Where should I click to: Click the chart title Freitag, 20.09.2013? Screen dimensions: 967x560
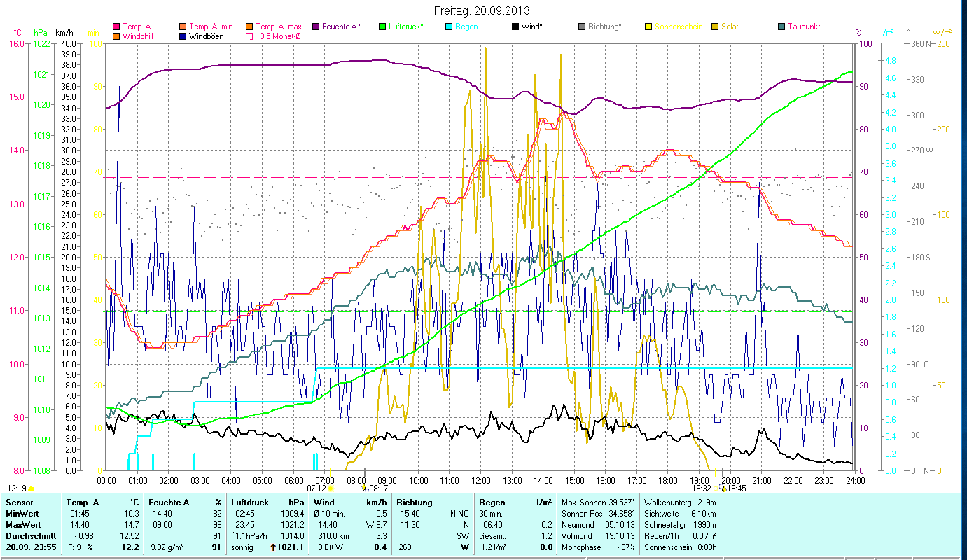click(x=482, y=10)
